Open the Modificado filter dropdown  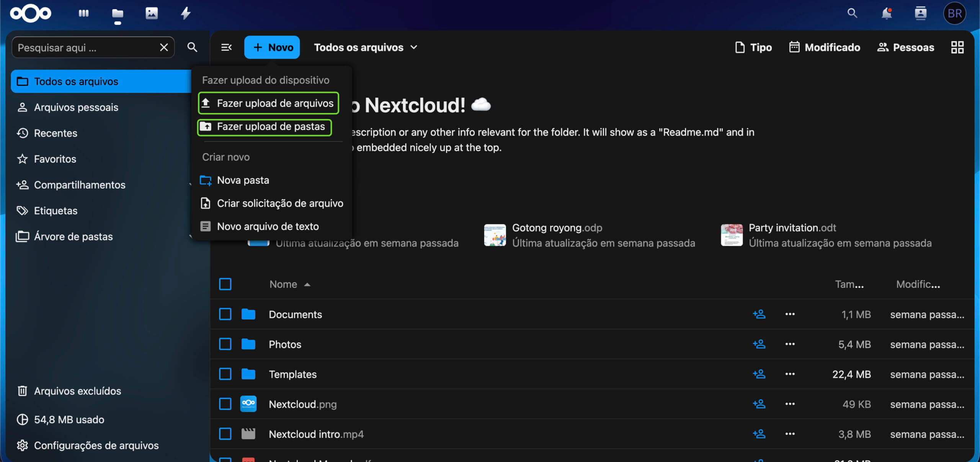[825, 47]
